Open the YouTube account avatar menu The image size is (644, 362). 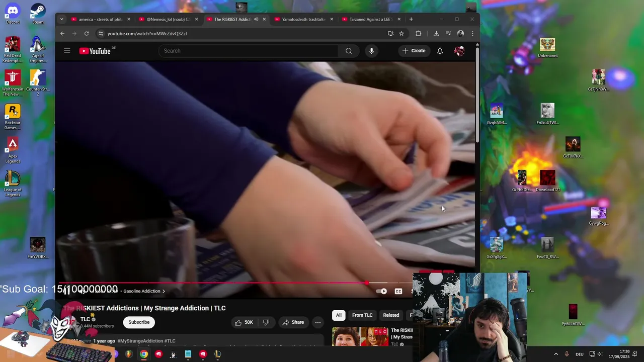(459, 51)
